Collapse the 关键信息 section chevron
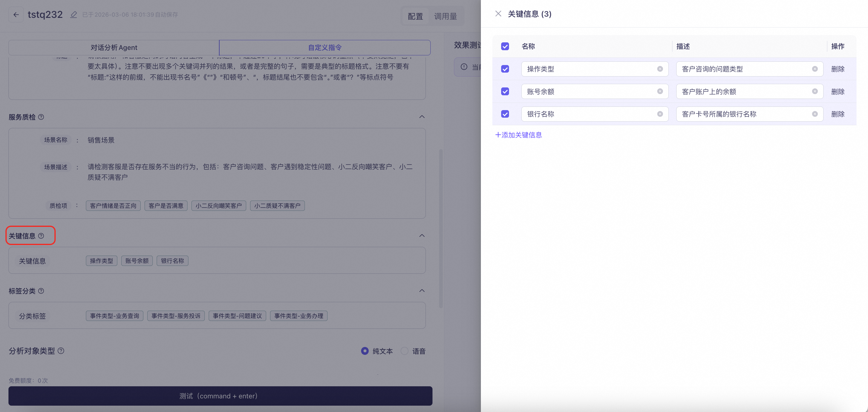The height and width of the screenshot is (412, 868). pyautogui.click(x=422, y=236)
